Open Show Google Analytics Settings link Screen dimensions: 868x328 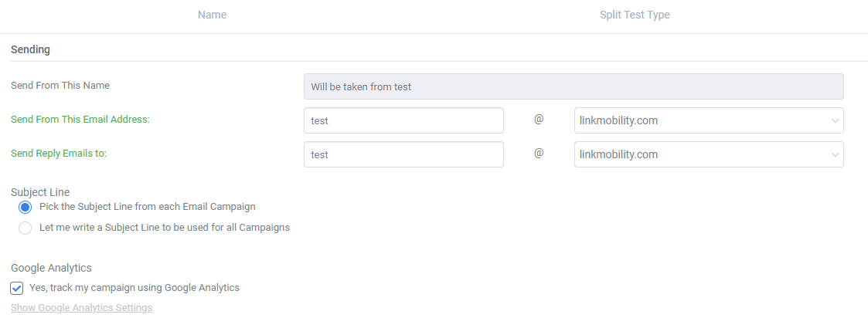81,307
